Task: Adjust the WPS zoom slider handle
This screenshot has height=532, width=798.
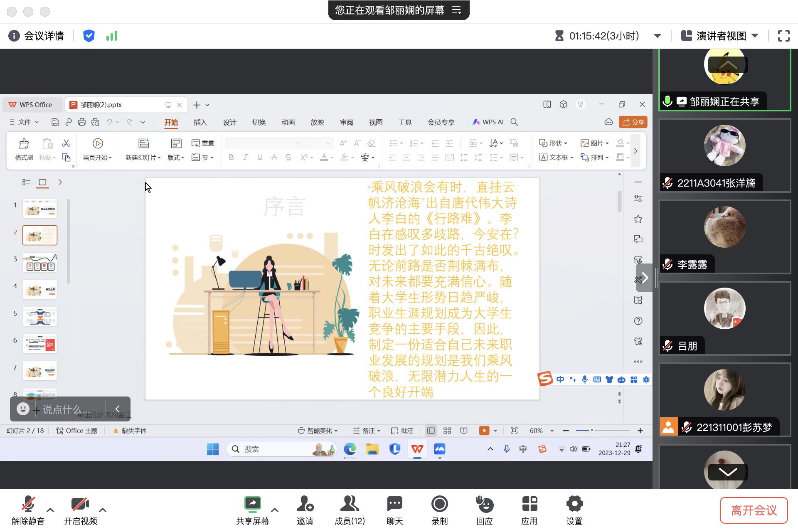Action: pyautogui.click(x=592, y=431)
